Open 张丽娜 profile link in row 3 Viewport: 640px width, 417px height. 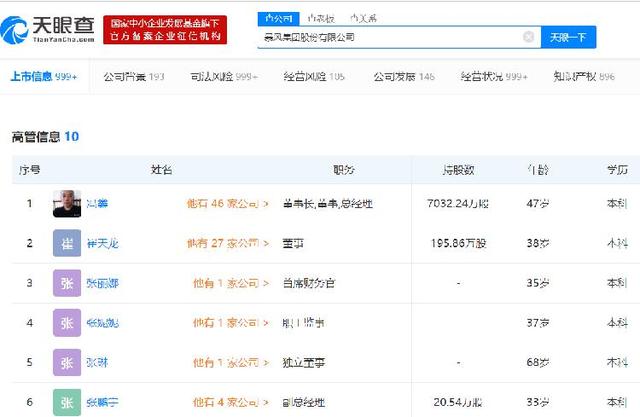click(102, 283)
